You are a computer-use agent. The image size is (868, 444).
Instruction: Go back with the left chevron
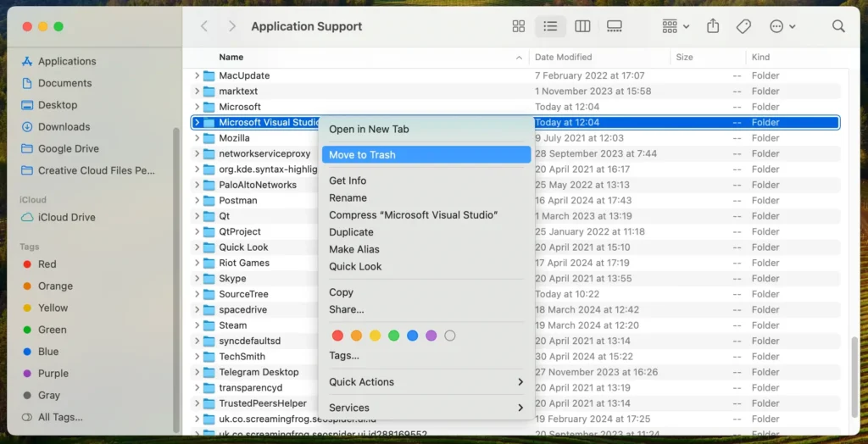[x=204, y=26]
